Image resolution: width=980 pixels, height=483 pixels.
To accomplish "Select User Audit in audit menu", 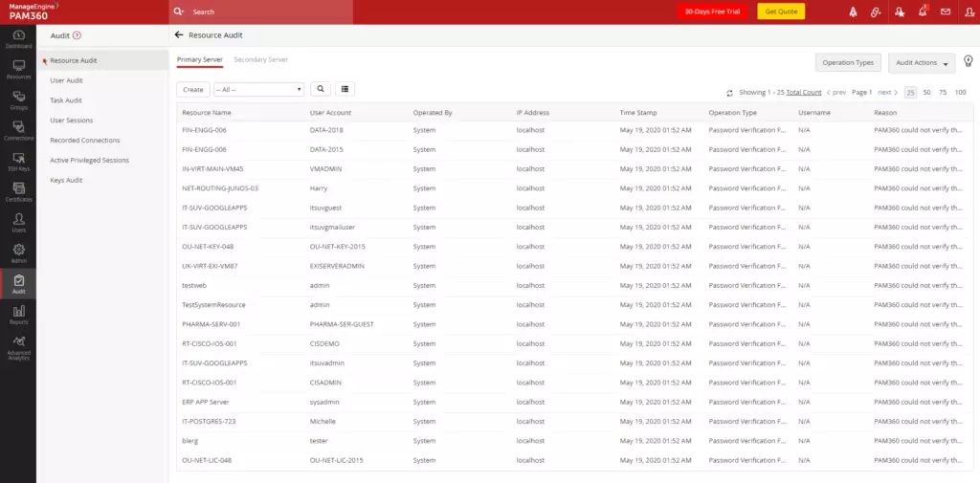I will pos(66,80).
